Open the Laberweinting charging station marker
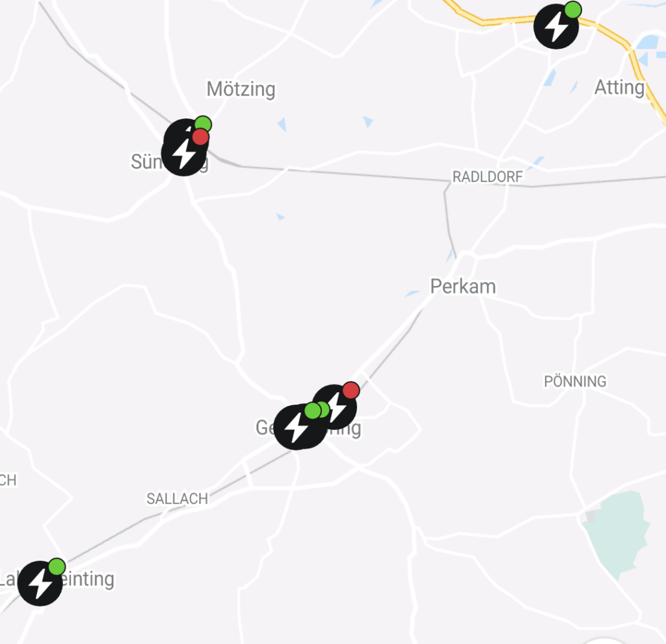 [x=40, y=584]
